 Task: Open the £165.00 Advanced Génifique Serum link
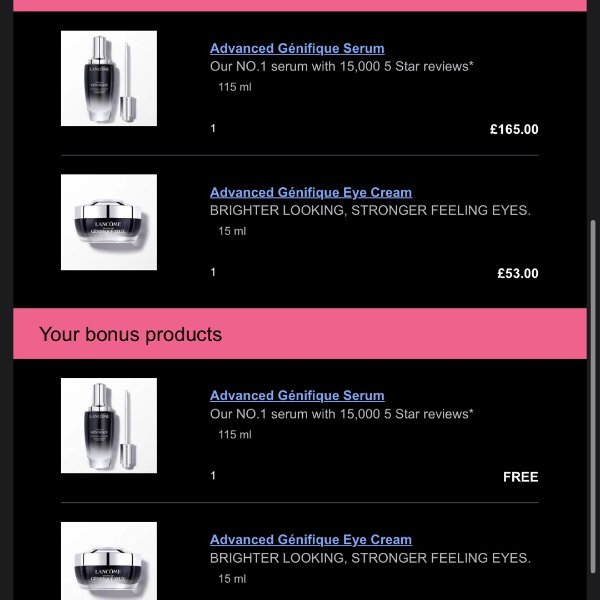coord(297,48)
